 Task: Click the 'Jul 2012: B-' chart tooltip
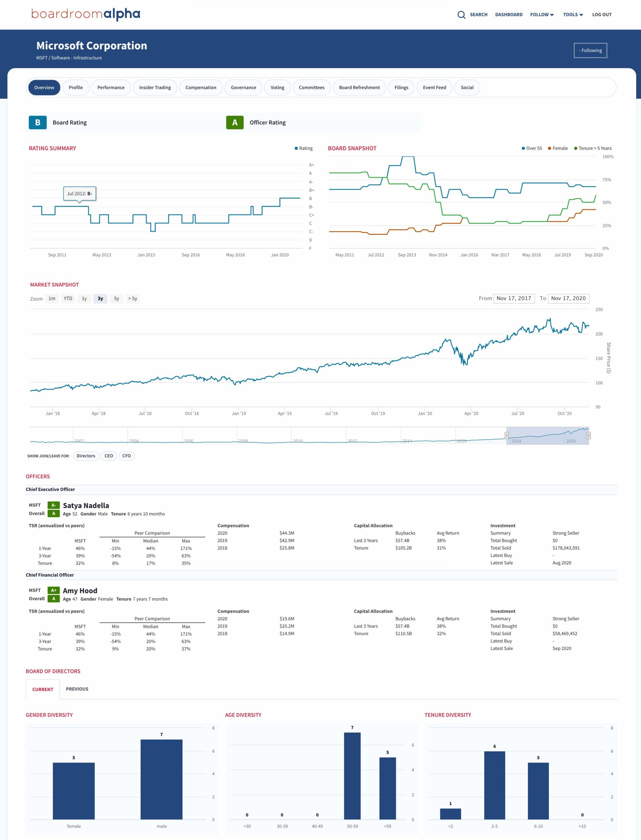(x=80, y=194)
